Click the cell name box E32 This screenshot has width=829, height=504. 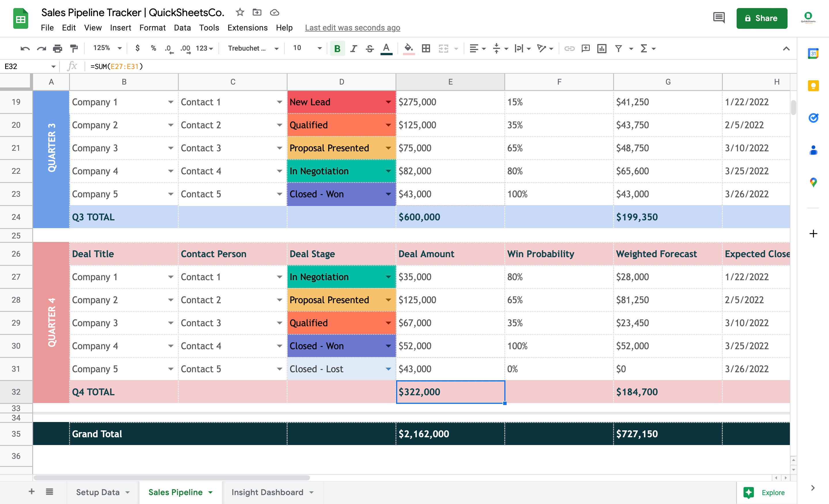[x=29, y=66]
